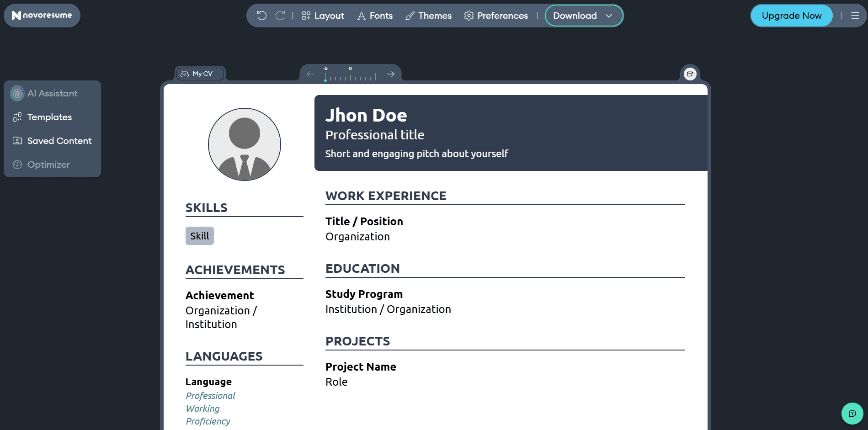Open the Optimizer tool
The width and height of the screenshot is (868, 430).
pyautogui.click(x=48, y=165)
